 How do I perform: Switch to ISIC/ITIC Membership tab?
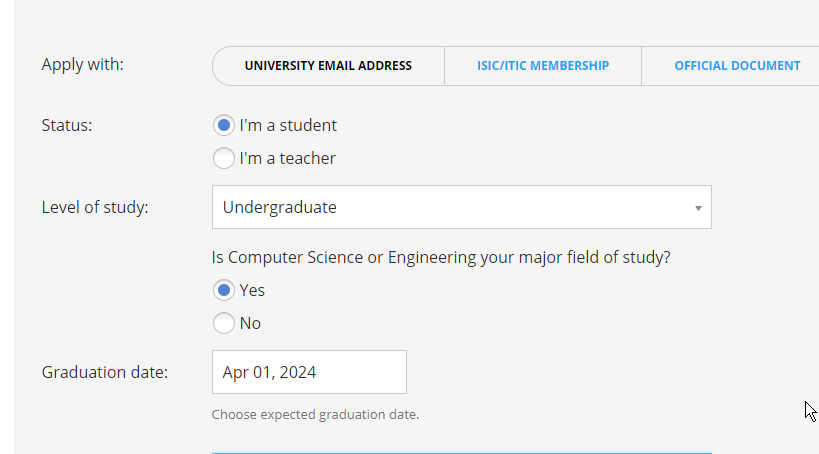coord(543,66)
